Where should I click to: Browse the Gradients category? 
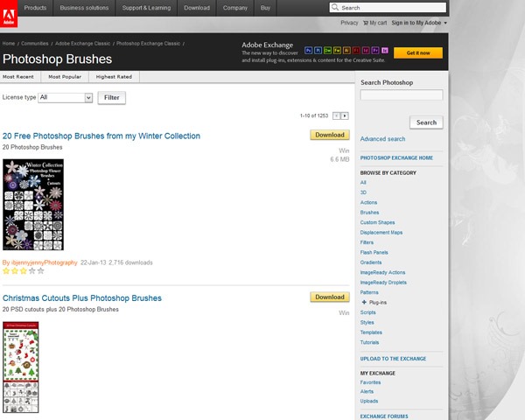(x=371, y=262)
